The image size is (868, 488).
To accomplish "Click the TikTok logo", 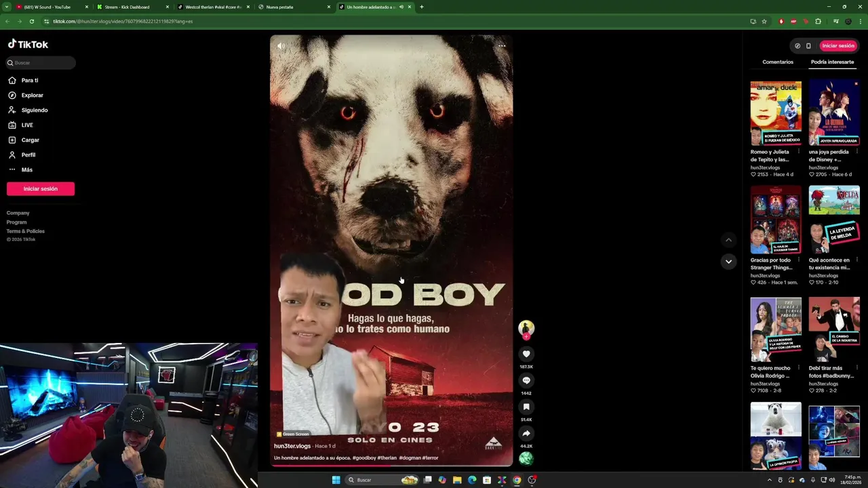I will 28,44.
